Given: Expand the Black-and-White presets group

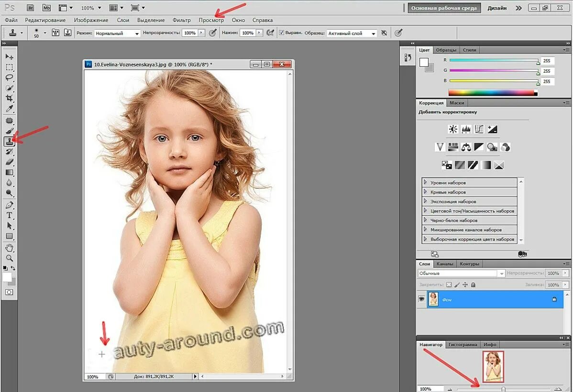Looking at the screenshot, I should coord(425,220).
